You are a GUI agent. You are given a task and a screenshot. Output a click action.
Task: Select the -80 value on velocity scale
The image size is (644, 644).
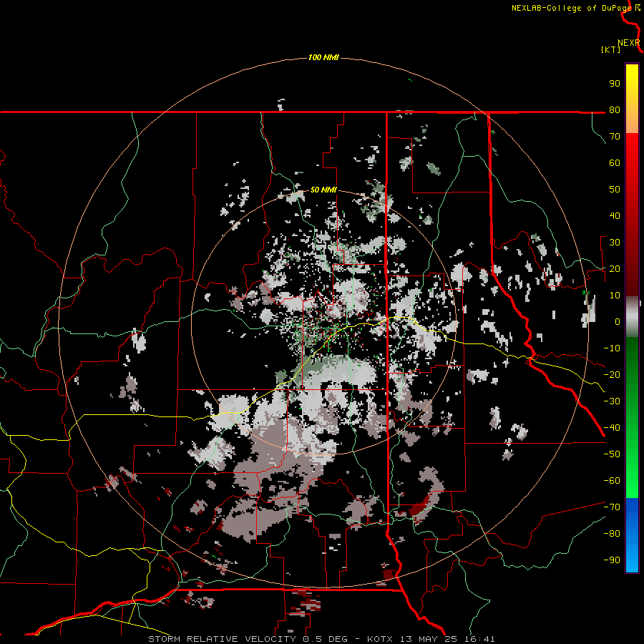pos(612,534)
